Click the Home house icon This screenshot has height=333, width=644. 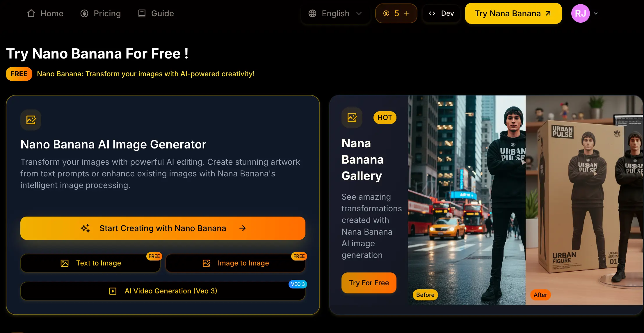tap(31, 13)
